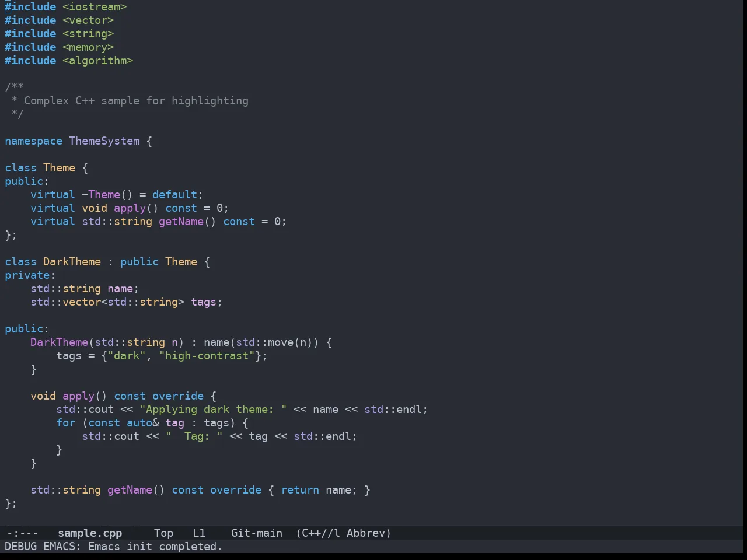Click 'apply' in 'virtual void apply()' line
This screenshot has width=747, height=560.
[x=130, y=208]
